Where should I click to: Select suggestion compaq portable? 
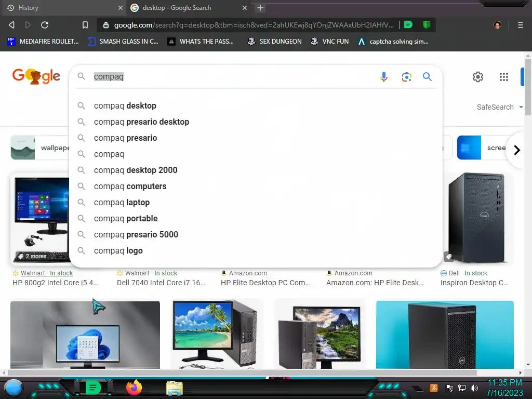coord(256,219)
